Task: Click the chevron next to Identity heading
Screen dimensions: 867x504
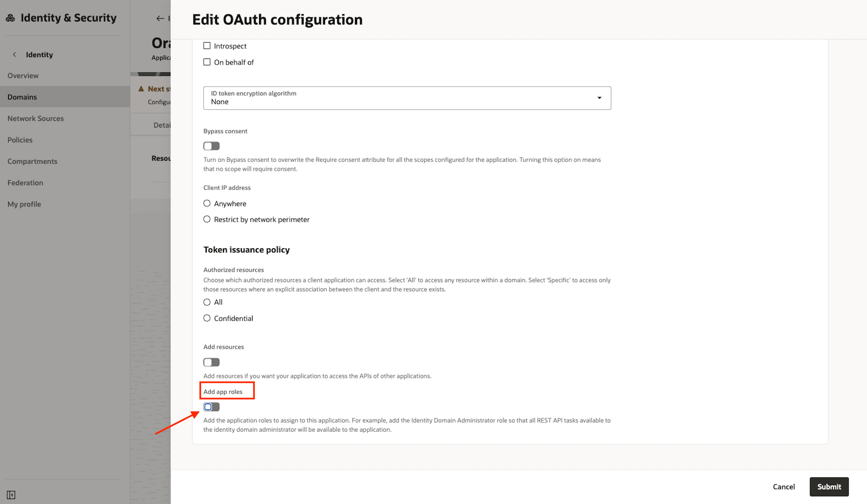Action: click(x=14, y=54)
